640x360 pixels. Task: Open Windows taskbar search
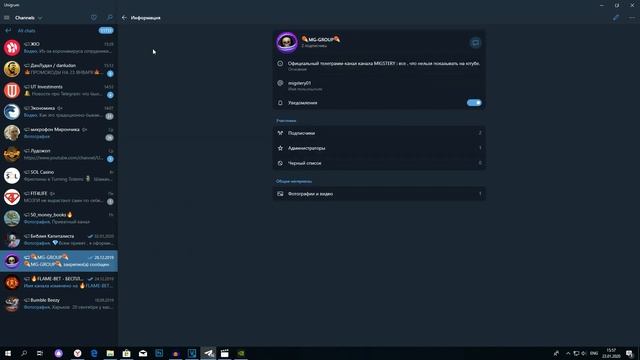coord(24,353)
